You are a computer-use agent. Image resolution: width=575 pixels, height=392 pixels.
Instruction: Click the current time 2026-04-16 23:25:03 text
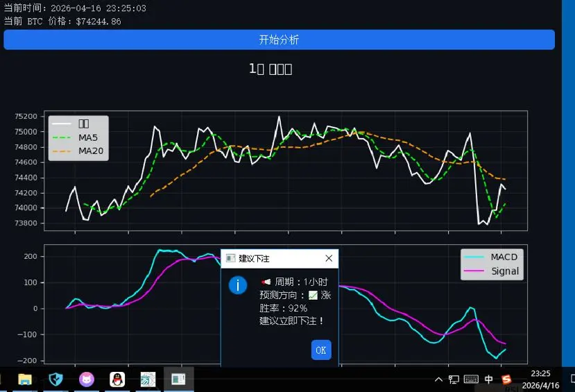click(x=75, y=8)
